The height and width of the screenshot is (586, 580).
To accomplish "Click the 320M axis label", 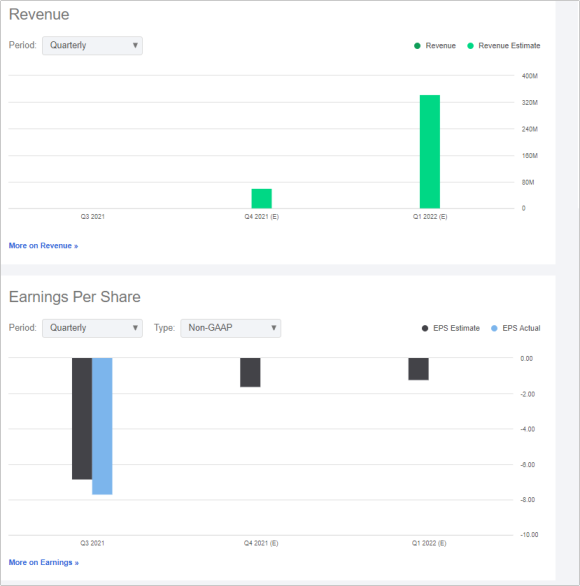I will point(530,102).
